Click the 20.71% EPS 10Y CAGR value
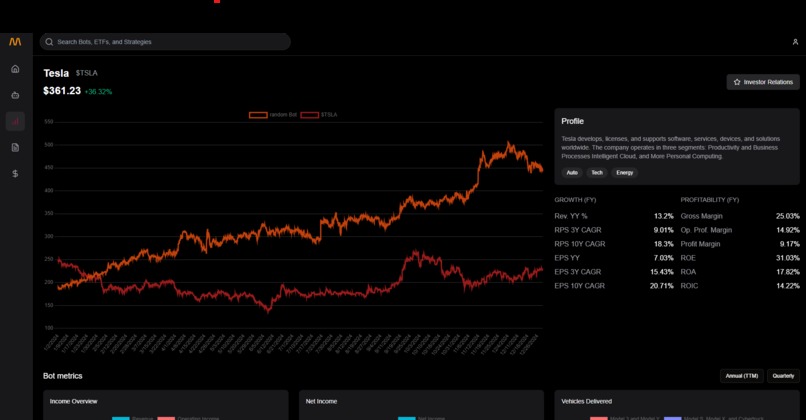This screenshot has width=806, height=420. coord(662,286)
